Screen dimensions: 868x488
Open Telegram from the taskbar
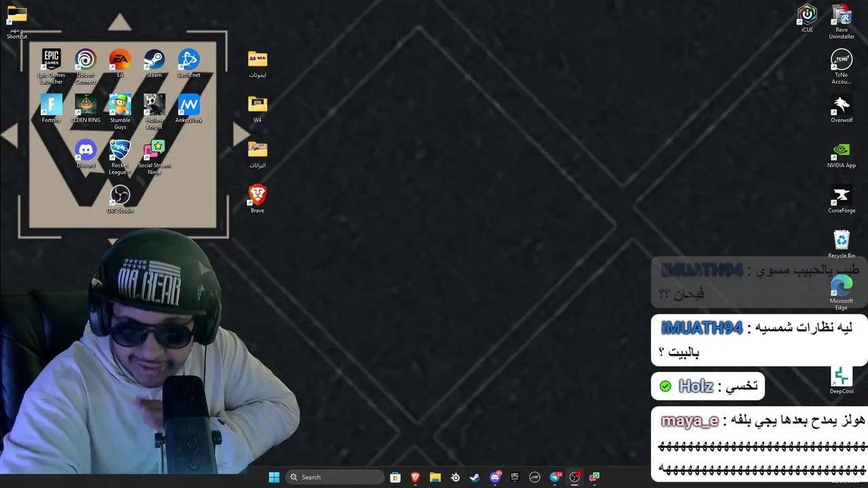click(x=555, y=477)
